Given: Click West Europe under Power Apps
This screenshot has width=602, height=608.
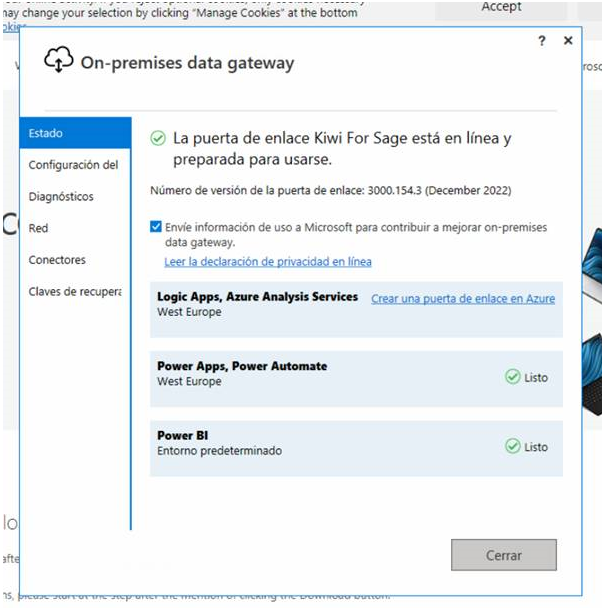Looking at the screenshot, I should [x=189, y=382].
